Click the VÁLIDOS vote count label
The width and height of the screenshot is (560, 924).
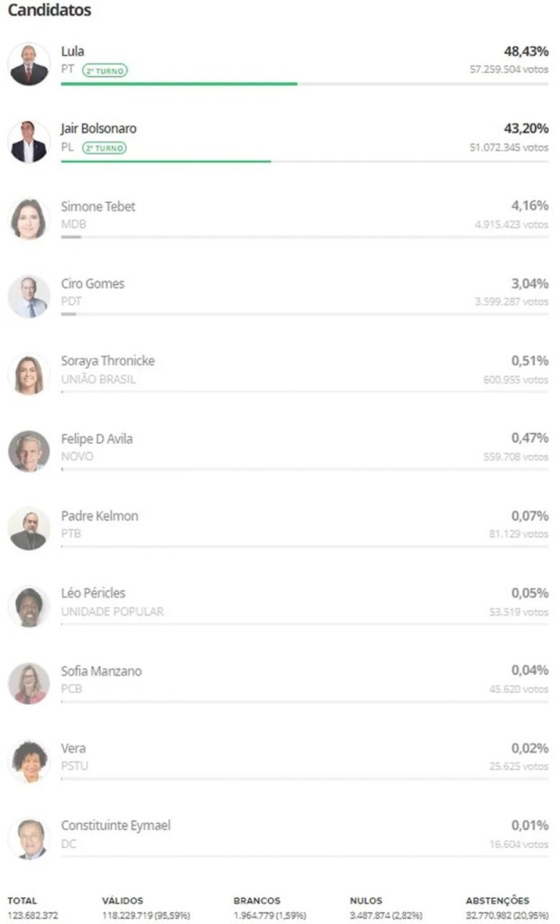[x=123, y=901]
